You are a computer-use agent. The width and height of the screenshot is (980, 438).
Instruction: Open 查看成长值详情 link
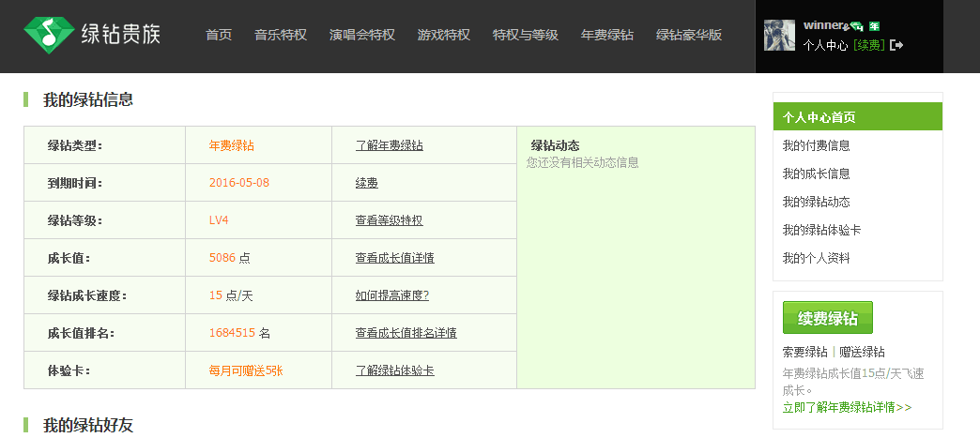tap(395, 258)
